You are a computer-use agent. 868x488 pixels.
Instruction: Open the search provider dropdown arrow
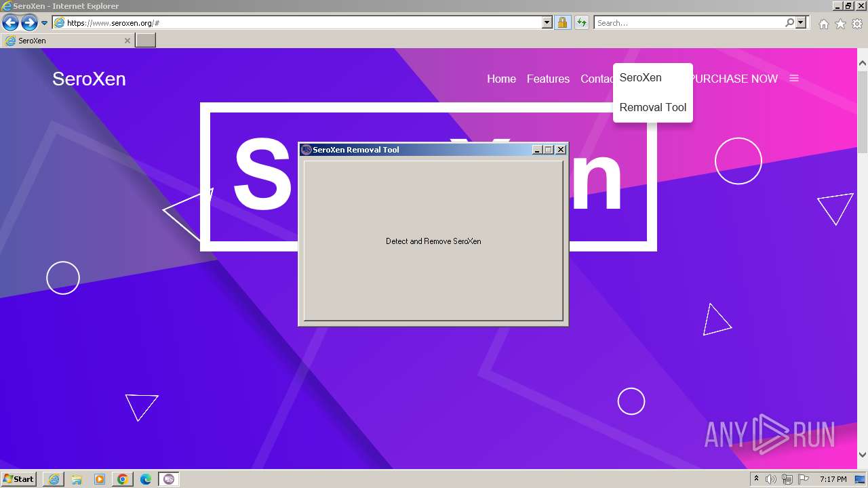801,23
